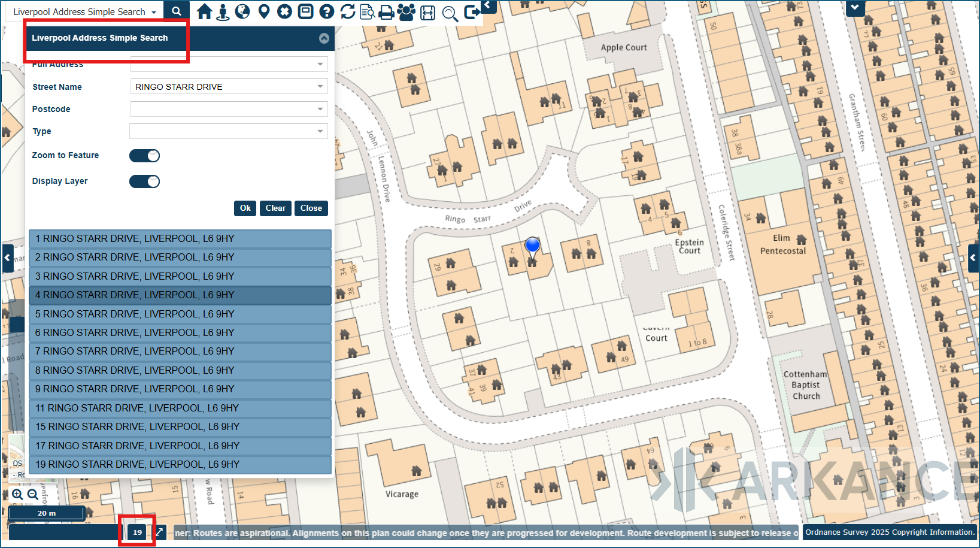Click the Apple Court map label
Viewport: 980px width, 548px height.
click(x=624, y=47)
